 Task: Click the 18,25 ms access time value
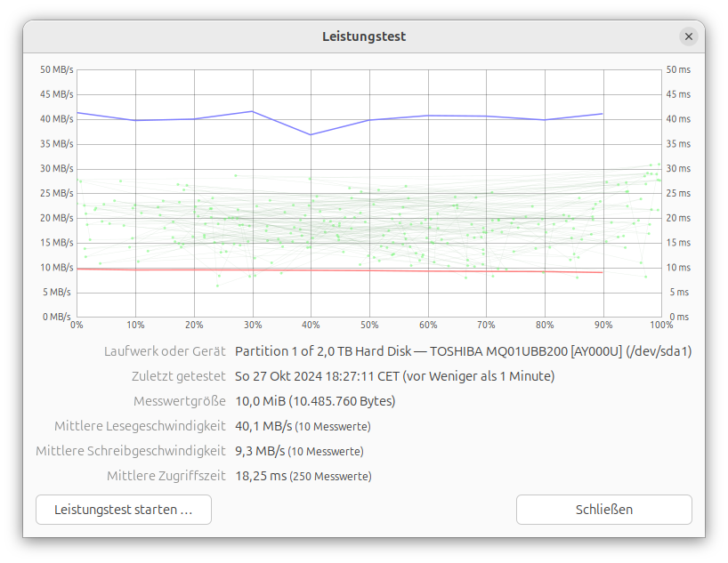coord(261,476)
